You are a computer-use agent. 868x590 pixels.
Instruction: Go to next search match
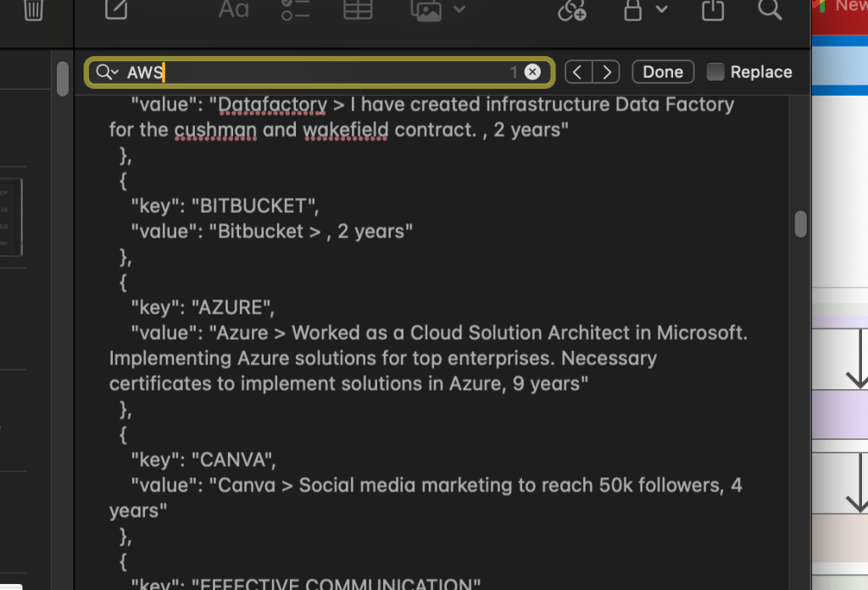607,72
